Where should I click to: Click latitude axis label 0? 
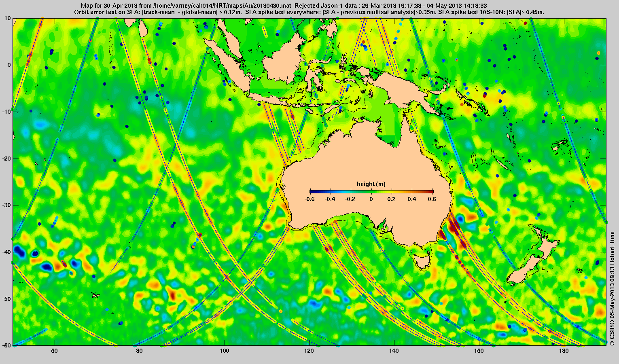tap(9, 65)
